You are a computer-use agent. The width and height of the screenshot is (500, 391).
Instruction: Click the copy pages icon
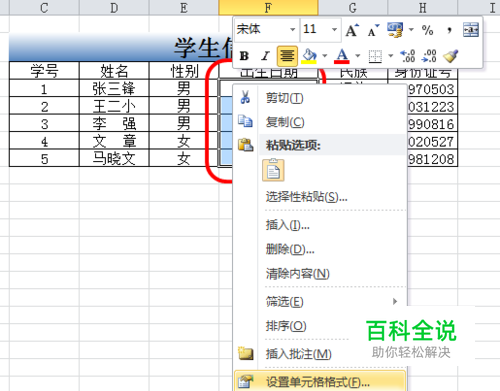[x=245, y=121]
